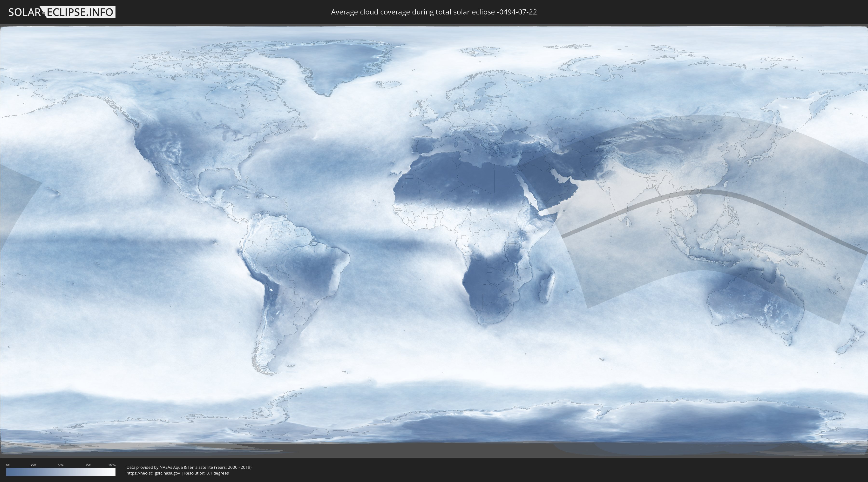Screen dimensions: 868x482
Task: Click the cloud coverage color gradient legend bar
Action: point(61,472)
